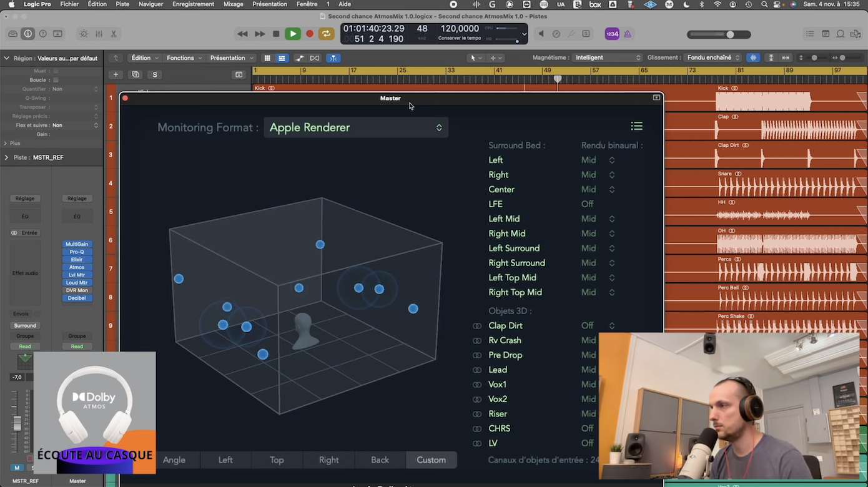868x487 pixels.
Task: Start playback with the green Play button
Action: tap(292, 34)
